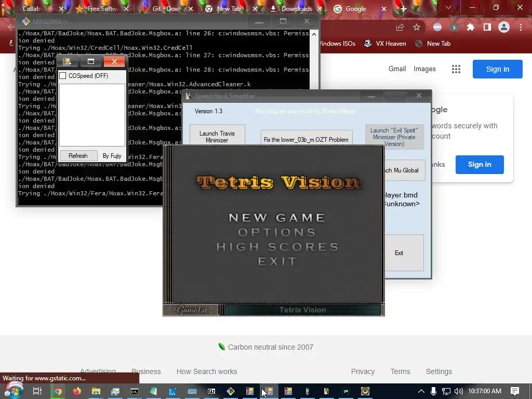Open the Chrome profile avatar icon

pyautogui.click(x=504, y=27)
